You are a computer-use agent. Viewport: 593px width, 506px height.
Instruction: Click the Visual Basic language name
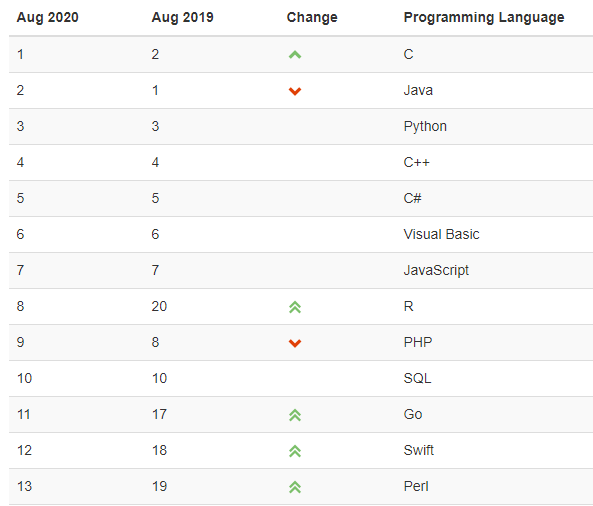pyautogui.click(x=441, y=234)
